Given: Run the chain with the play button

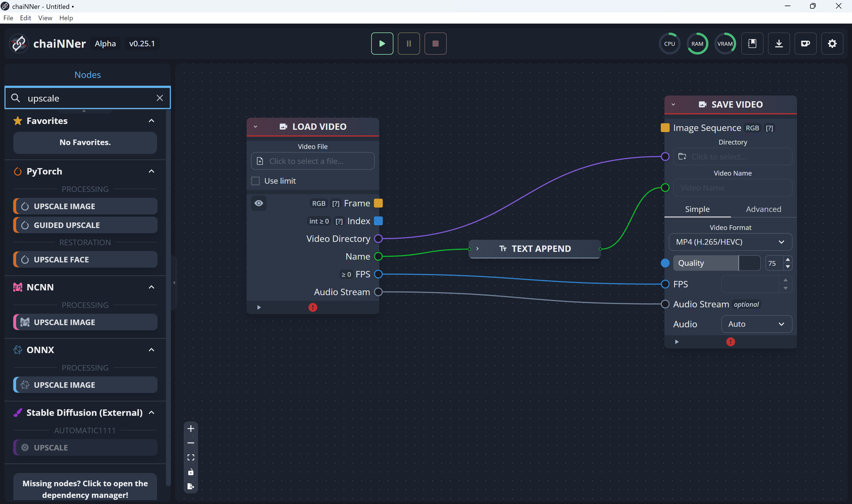Looking at the screenshot, I should (x=382, y=44).
